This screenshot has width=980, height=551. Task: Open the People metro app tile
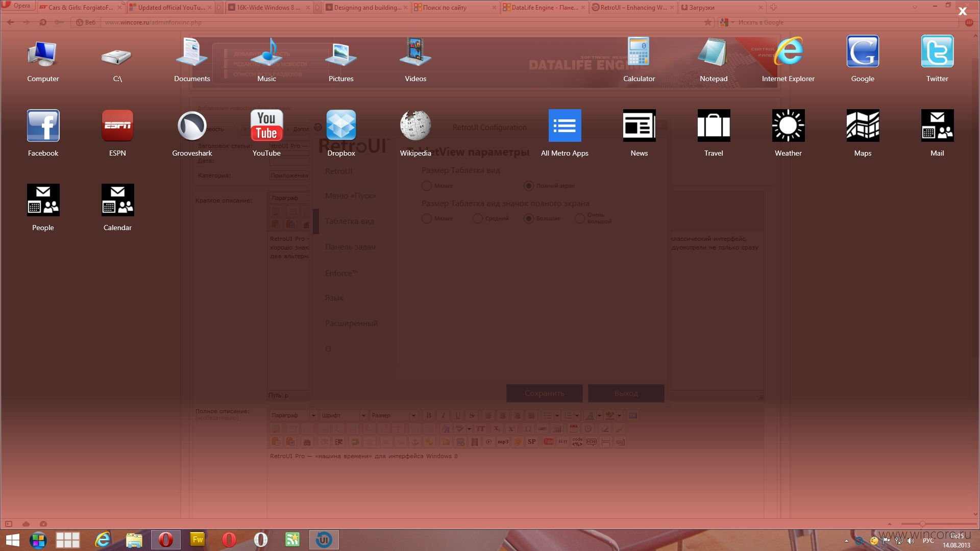[43, 200]
